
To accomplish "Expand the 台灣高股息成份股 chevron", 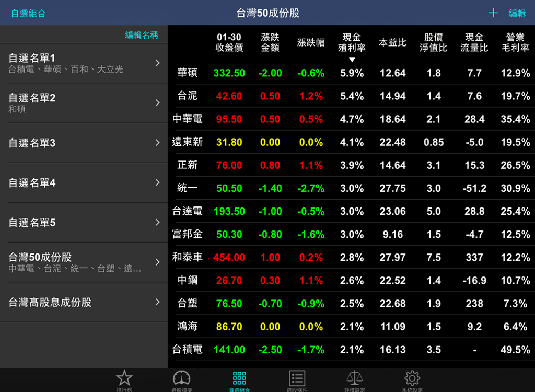I will (158, 302).
